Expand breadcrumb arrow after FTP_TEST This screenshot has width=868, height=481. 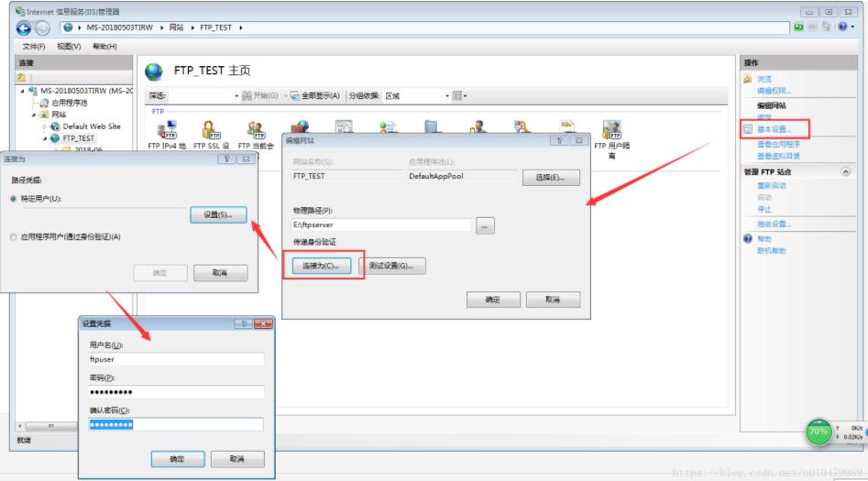point(241,27)
